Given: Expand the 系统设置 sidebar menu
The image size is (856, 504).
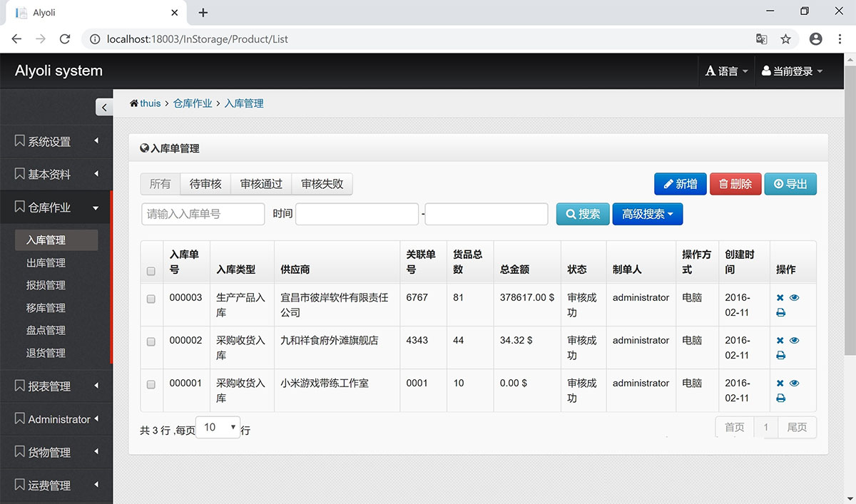Looking at the screenshot, I should 56,141.
